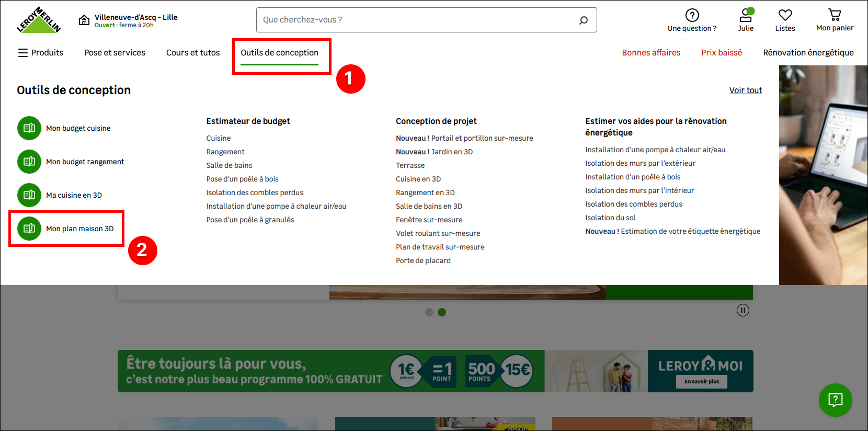
Task: Go to Bonnes affaires
Action: coord(651,53)
